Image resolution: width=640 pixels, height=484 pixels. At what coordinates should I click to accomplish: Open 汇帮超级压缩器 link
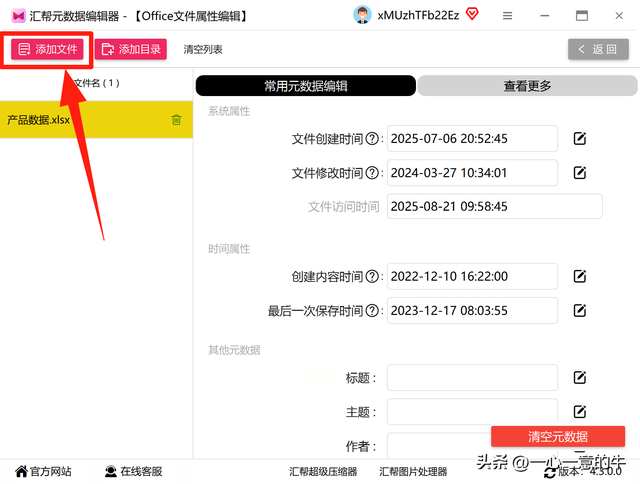coord(323,472)
